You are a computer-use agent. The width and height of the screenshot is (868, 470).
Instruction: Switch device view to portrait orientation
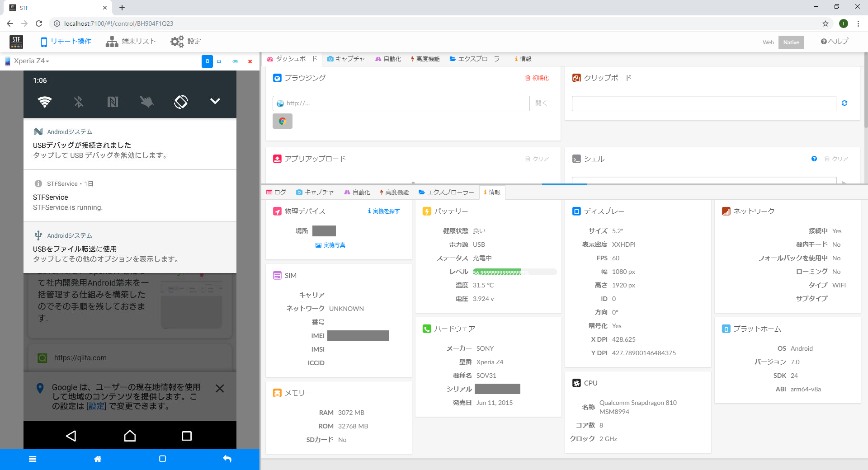coord(207,61)
